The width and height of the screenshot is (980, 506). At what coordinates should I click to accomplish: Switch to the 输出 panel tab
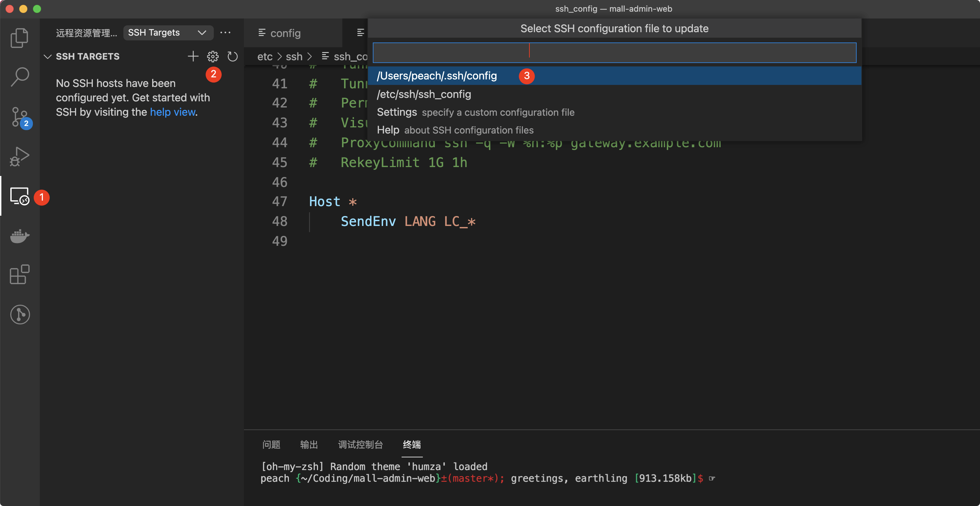[308, 444]
